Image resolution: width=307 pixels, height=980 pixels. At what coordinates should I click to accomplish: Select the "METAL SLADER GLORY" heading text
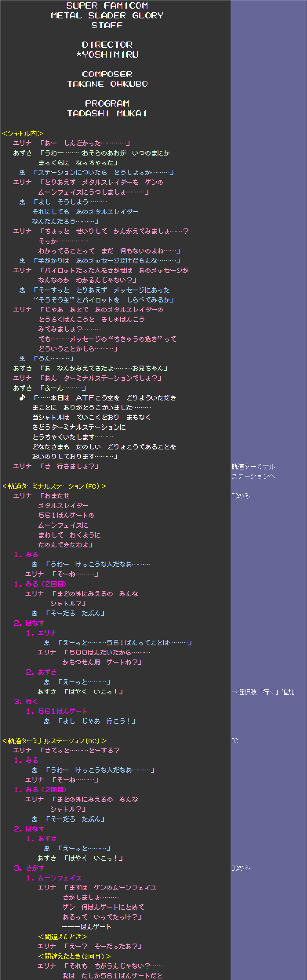tap(107, 15)
